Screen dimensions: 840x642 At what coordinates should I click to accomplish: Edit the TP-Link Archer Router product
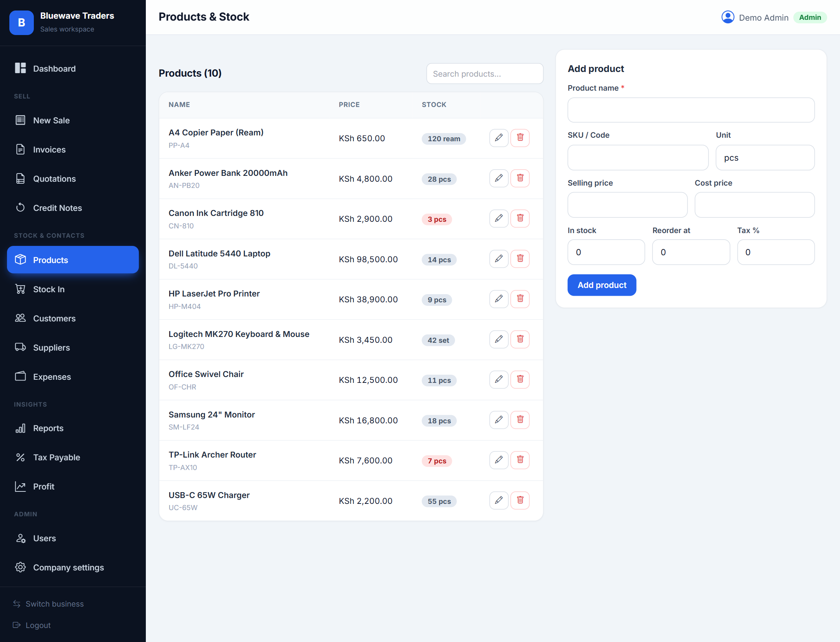(x=499, y=460)
